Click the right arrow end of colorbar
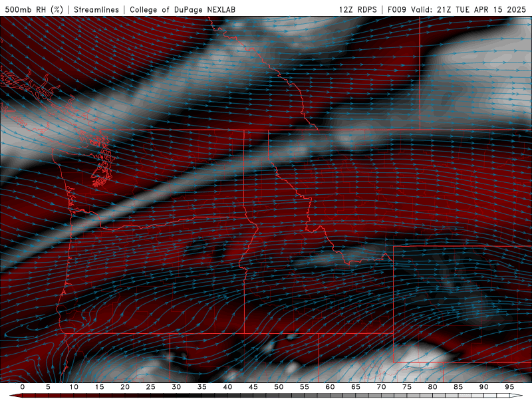Screen dimensions: 532x399 coord(517,396)
